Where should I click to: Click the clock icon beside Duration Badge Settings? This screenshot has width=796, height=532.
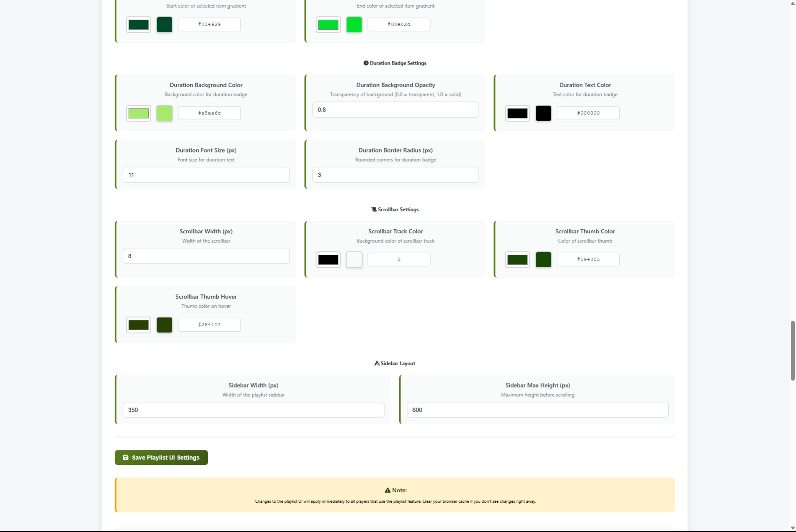coord(366,63)
